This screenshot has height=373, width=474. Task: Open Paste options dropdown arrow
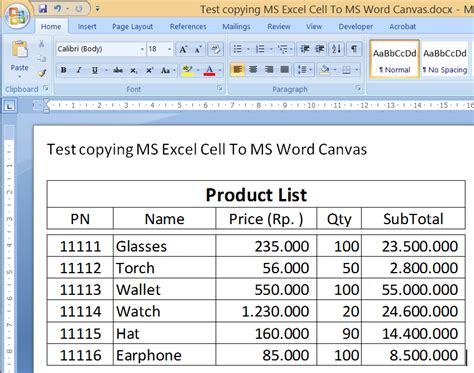pos(19,77)
